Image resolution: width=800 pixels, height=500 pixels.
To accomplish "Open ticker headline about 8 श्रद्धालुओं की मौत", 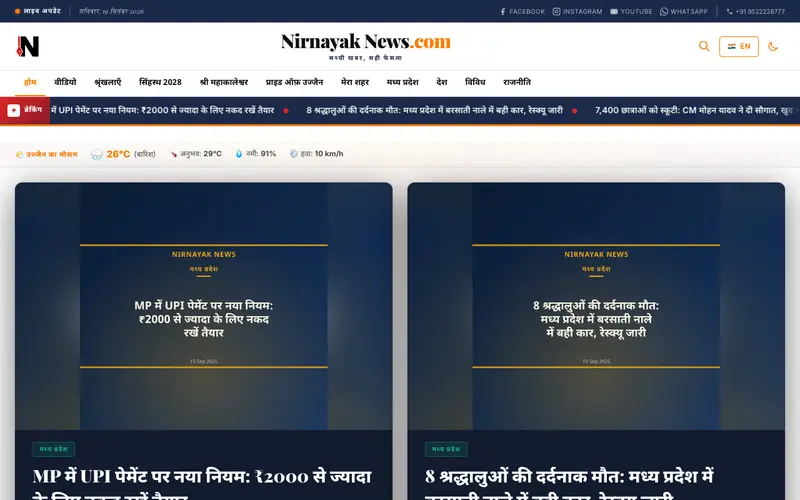I will pos(434,110).
